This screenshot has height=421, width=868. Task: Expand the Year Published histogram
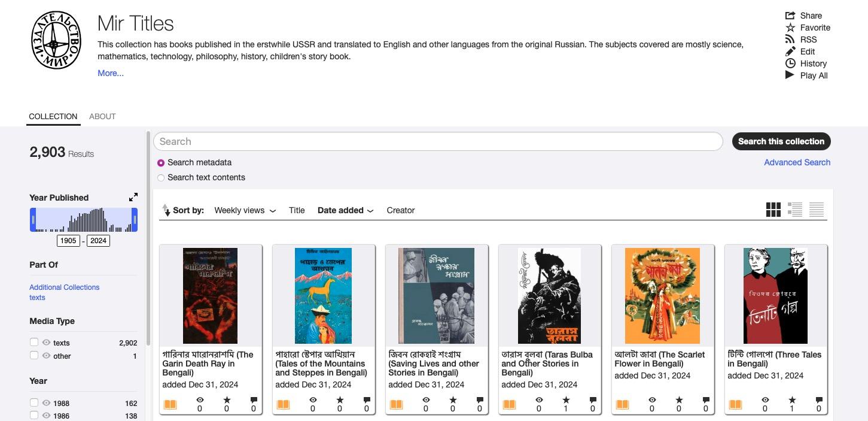(x=133, y=197)
